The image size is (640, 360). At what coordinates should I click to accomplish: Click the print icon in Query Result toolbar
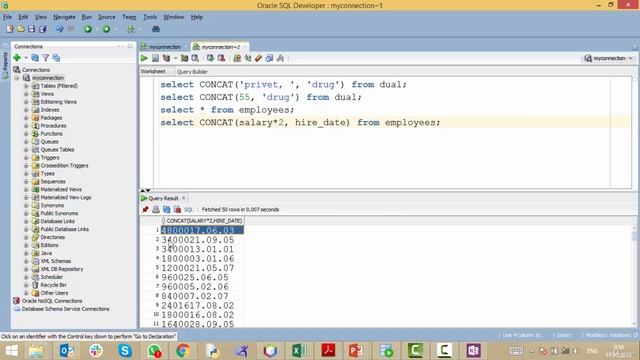click(x=156, y=209)
